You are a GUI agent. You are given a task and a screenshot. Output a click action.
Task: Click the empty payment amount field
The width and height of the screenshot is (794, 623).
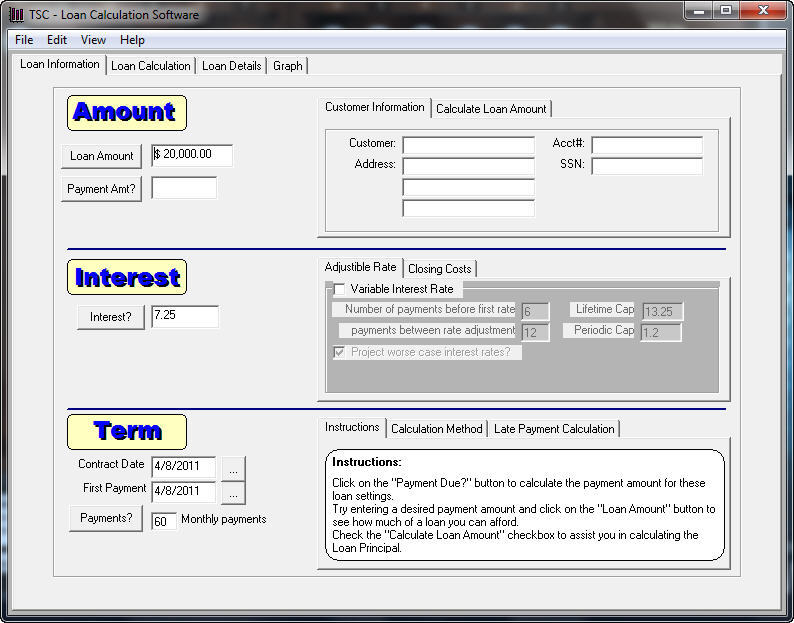point(184,187)
